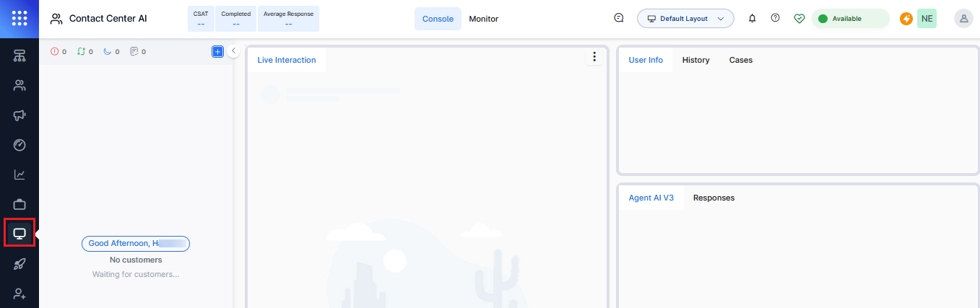
Task: Open the Default Layout dropdown
Action: tap(685, 19)
